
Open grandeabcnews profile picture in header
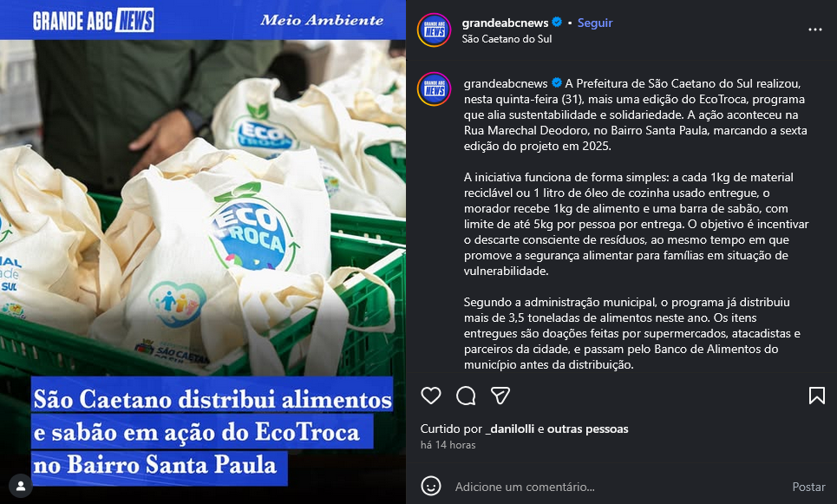(434, 29)
